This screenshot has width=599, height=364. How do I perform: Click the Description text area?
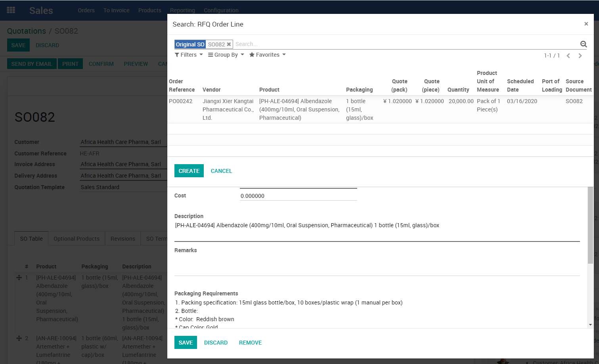click(377, 230)
